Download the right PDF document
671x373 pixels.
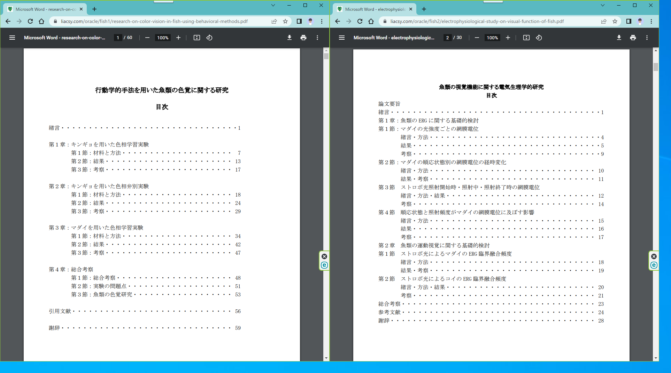[x=619, y=38]
